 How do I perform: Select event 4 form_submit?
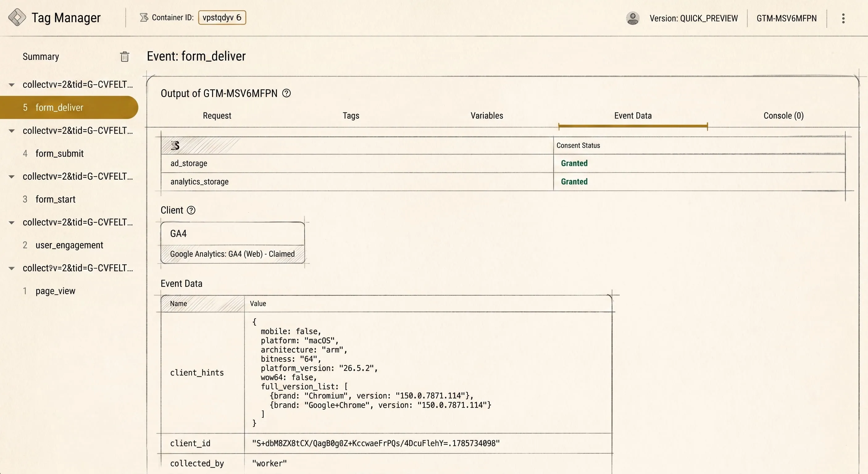click(x=69, y=154)
